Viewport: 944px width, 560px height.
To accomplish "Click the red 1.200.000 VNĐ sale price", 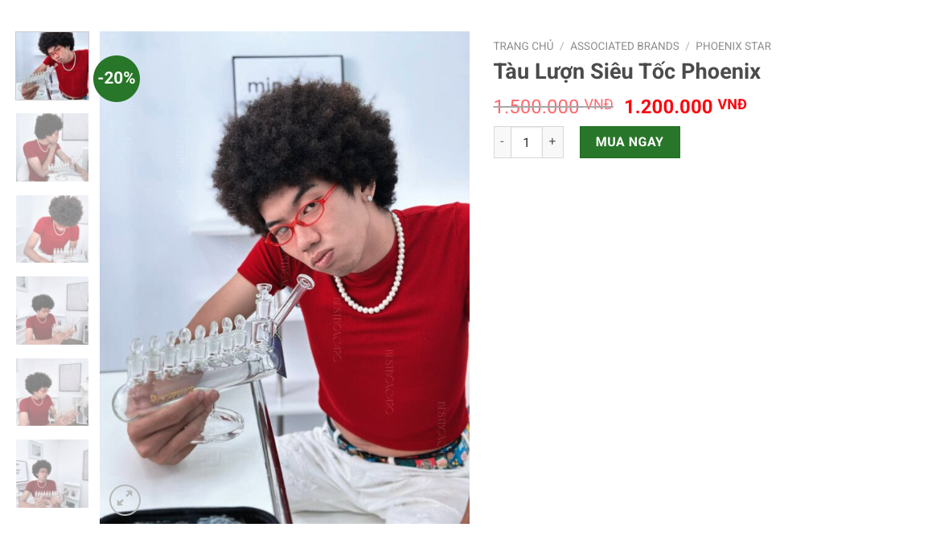I will point(686,107).
